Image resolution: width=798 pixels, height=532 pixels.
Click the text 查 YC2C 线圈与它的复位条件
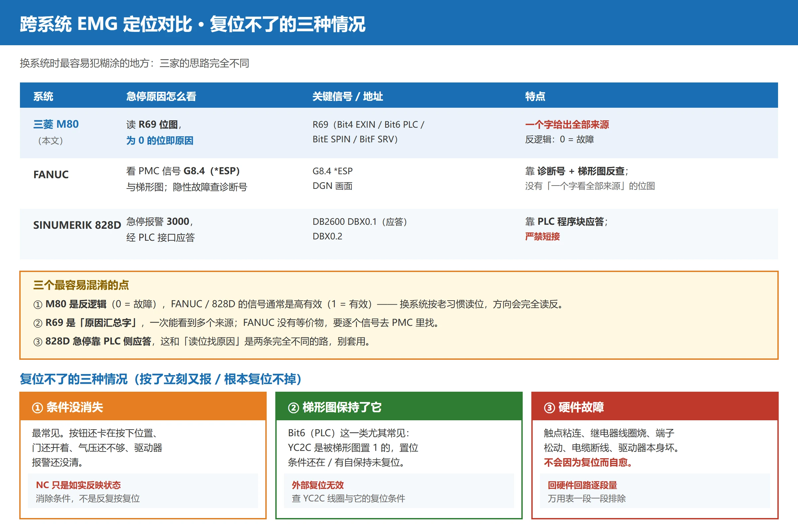pyautogui.click(x=348, y=498)
